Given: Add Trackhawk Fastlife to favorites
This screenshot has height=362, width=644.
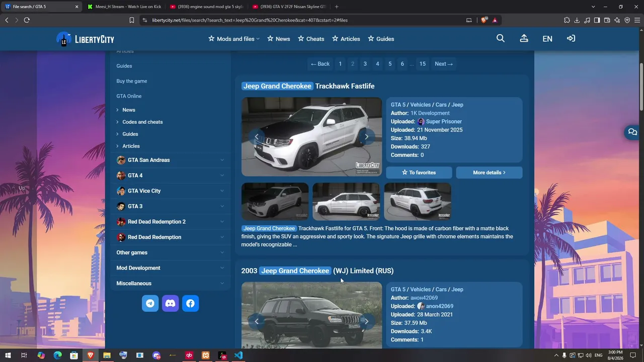Looking at the screenshot, I should (x=419, y=172).
